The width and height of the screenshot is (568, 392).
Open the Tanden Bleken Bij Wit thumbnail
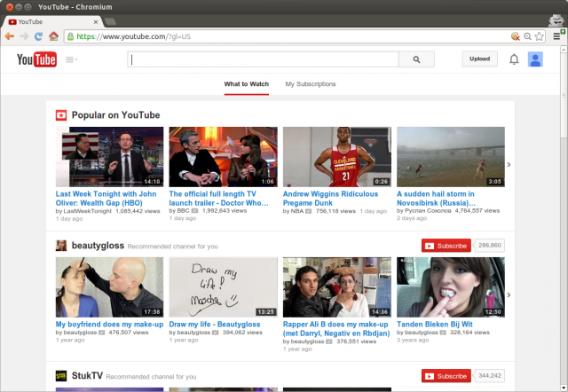451,287
